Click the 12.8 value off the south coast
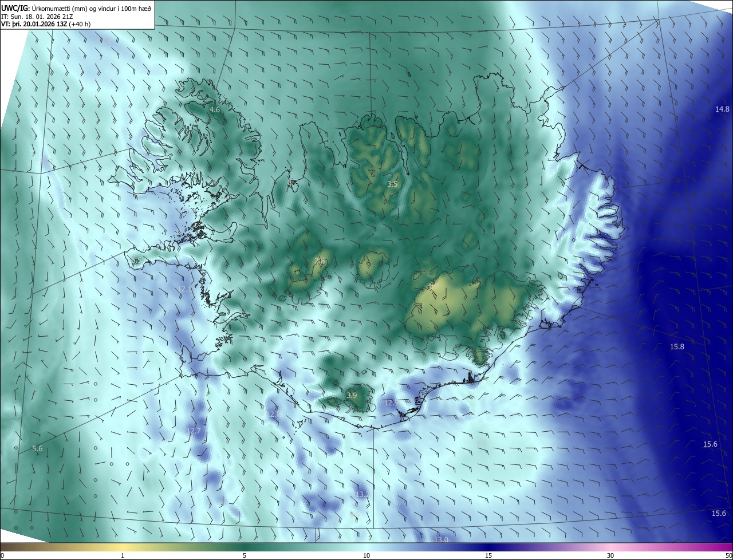Image resolution: width=733 pixels, height=560 pixels. pos(273,413)
